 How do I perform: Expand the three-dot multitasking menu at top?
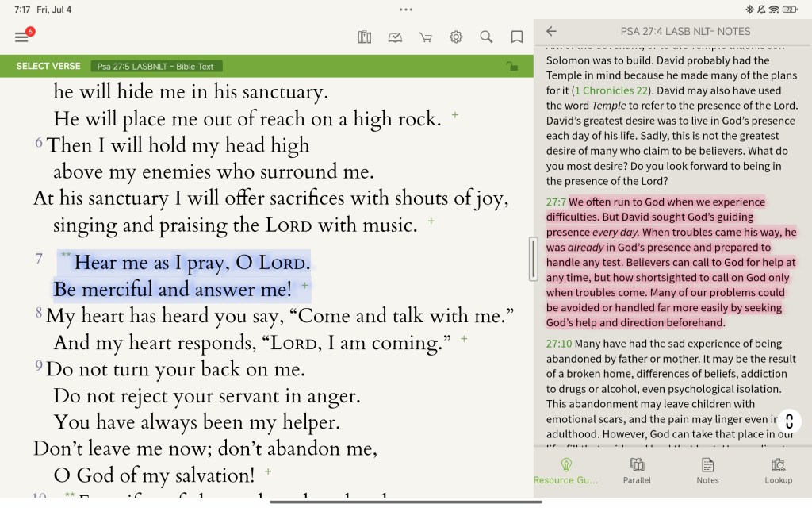click(406, 10)
